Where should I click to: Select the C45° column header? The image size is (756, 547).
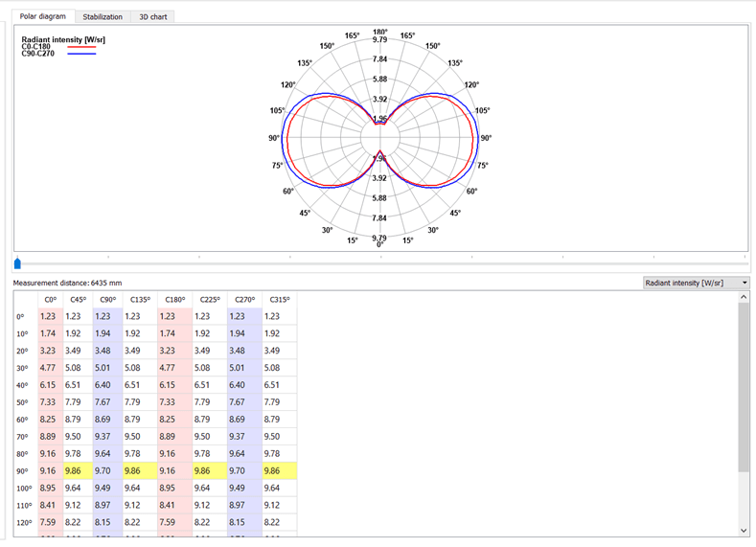77,299
